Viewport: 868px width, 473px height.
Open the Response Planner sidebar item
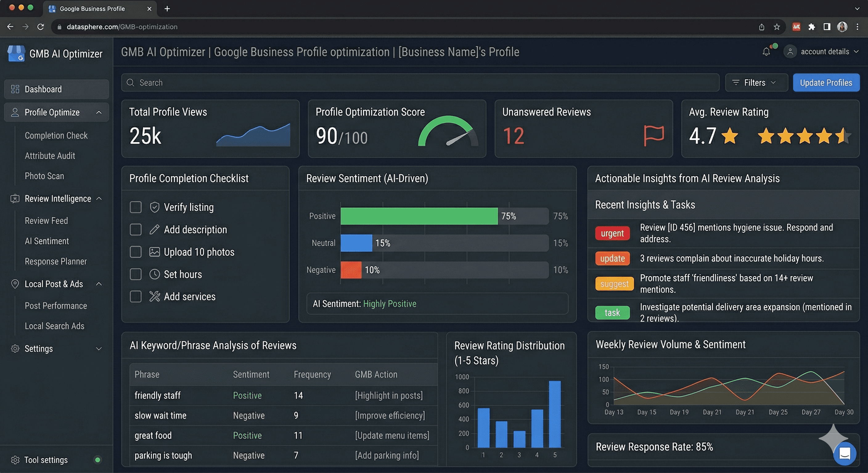tap(55, 261)
